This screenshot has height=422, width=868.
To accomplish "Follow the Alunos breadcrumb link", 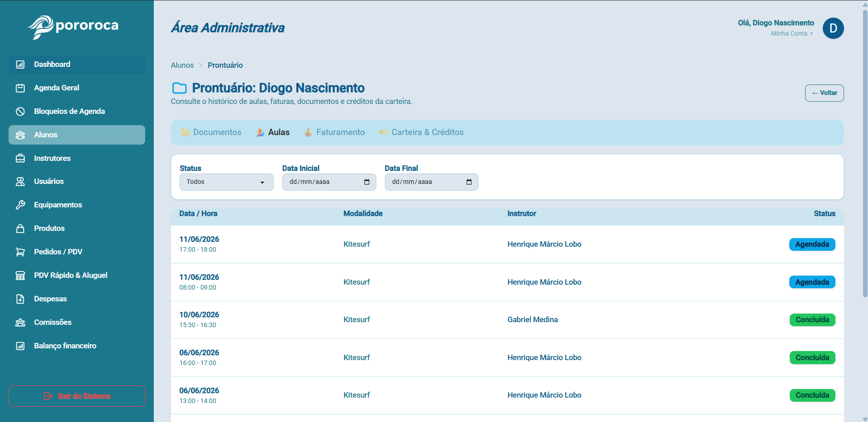I will coord(182,66).
